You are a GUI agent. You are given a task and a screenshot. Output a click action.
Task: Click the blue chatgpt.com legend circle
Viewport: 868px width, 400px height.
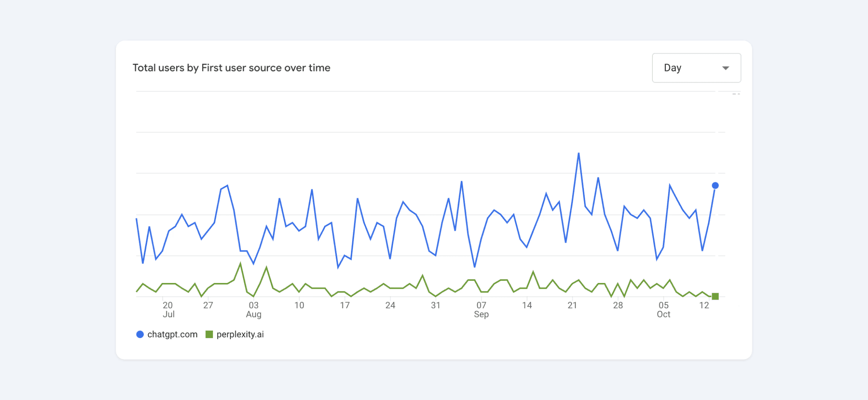[x=140, y=334]
